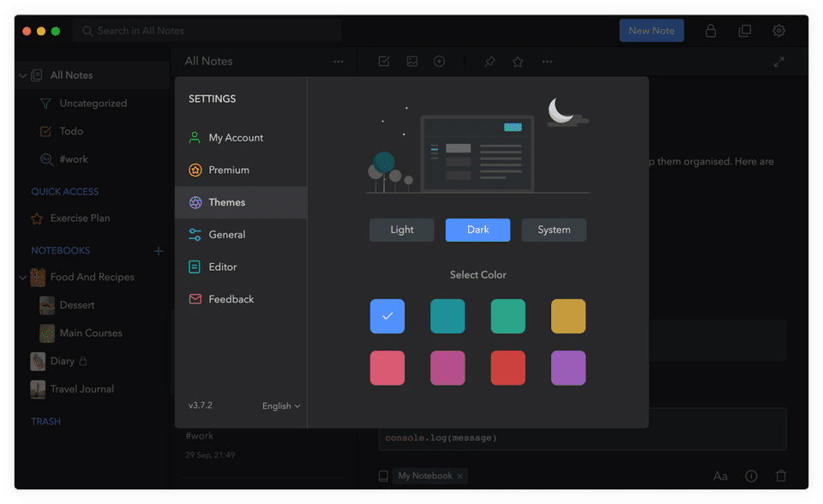The height and width of the screenshot is (504, 823).
Task: Select the yellow gold color swatch
Action: click(568, 316)
